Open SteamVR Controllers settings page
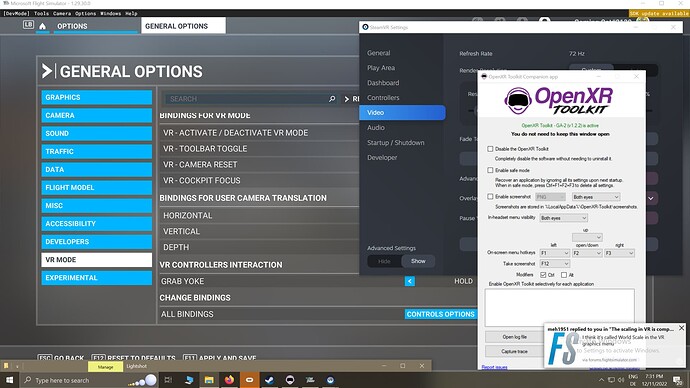This screenshot has height=388, width=690. (x=383, y=98)
